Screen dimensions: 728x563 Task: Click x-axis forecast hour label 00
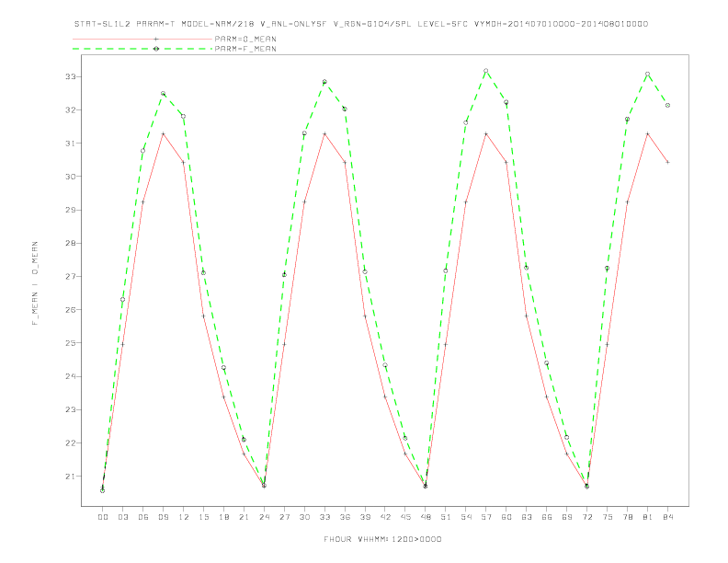pos(103,517)
